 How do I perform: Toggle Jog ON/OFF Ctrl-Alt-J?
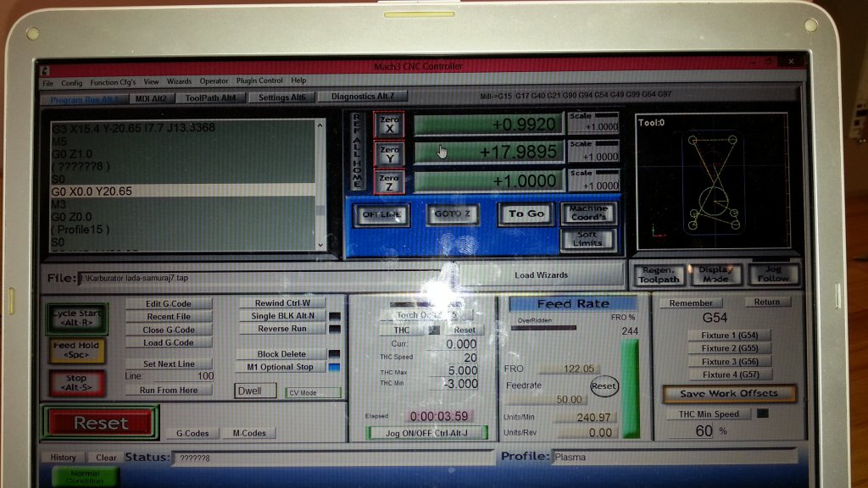click(427, 433)
